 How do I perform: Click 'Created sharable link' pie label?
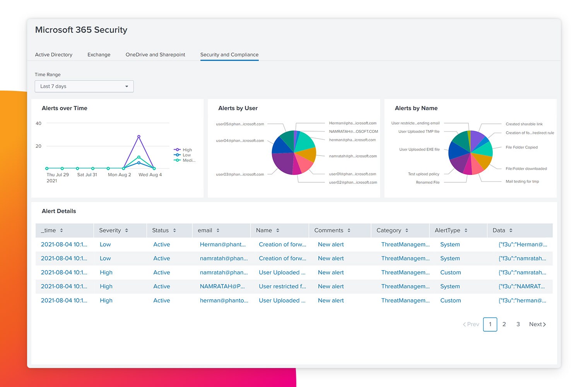pos(524,124)
